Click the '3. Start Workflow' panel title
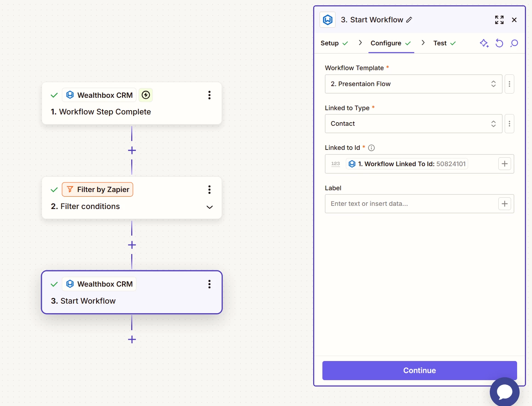532x406 pixels. (x=372, y=20)
